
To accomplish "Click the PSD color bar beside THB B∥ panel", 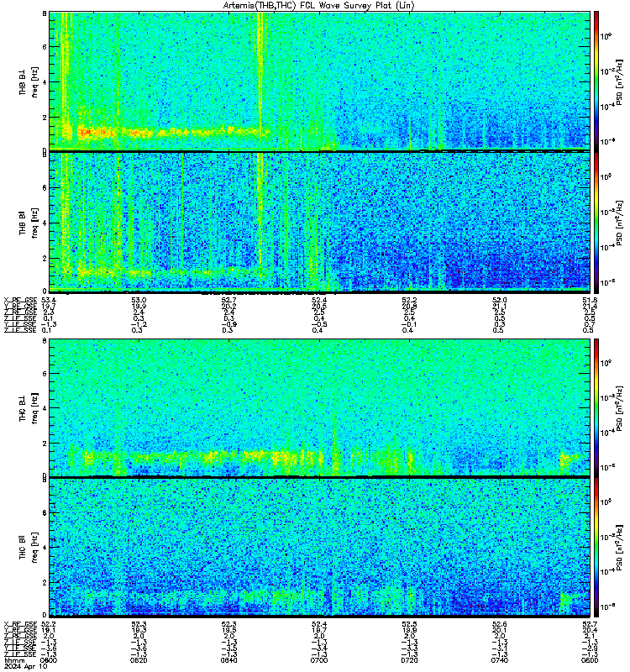I will (x=596, y=223).
